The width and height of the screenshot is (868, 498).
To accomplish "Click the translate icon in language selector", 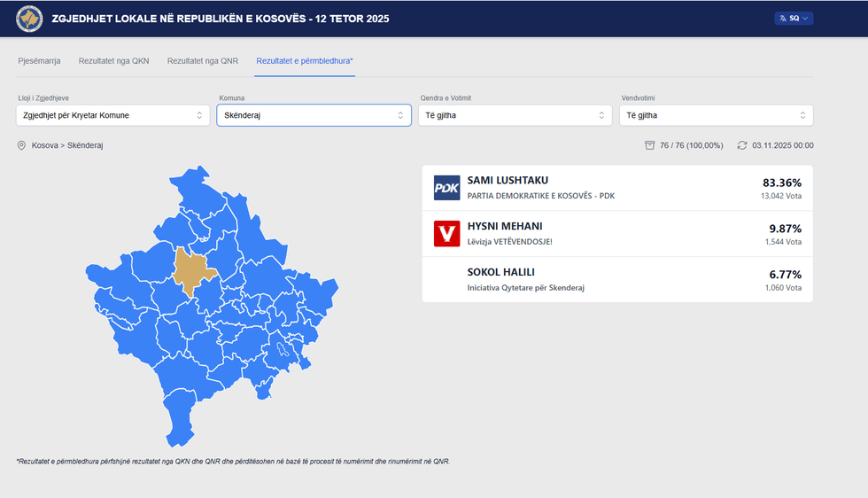I will (782, 19).
